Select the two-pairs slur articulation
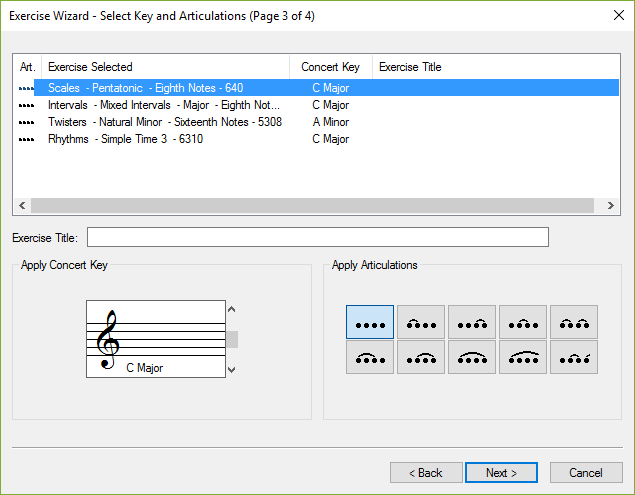 coord(574,322)
